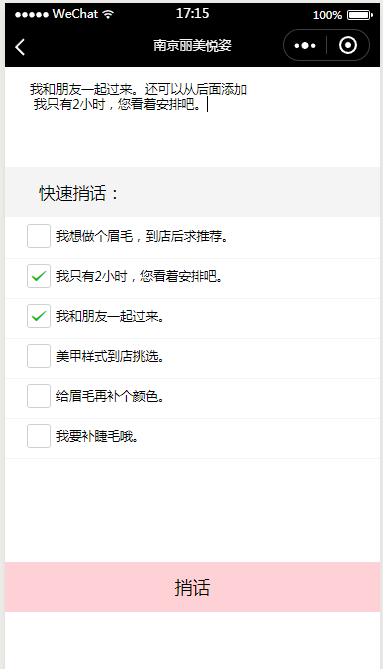The height and width of the screenshot is (672, 386).
Task: Enable the '给眉毛再补个颜色。' checkbox
Action: point(39,396)
